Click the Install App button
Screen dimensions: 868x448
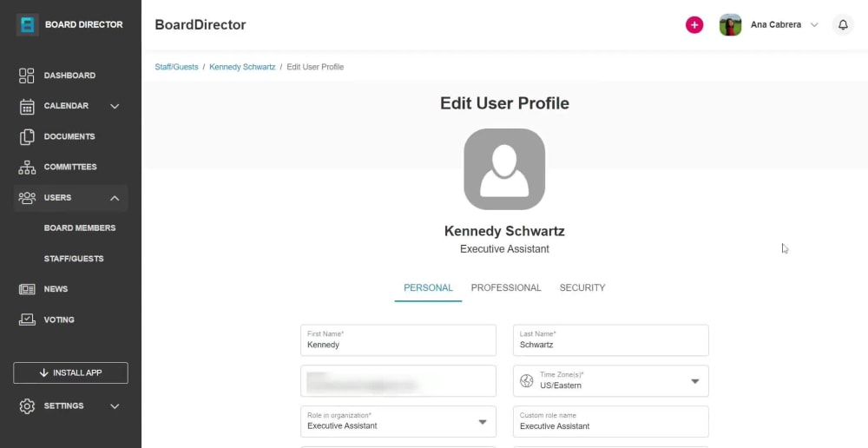[71, 373]
